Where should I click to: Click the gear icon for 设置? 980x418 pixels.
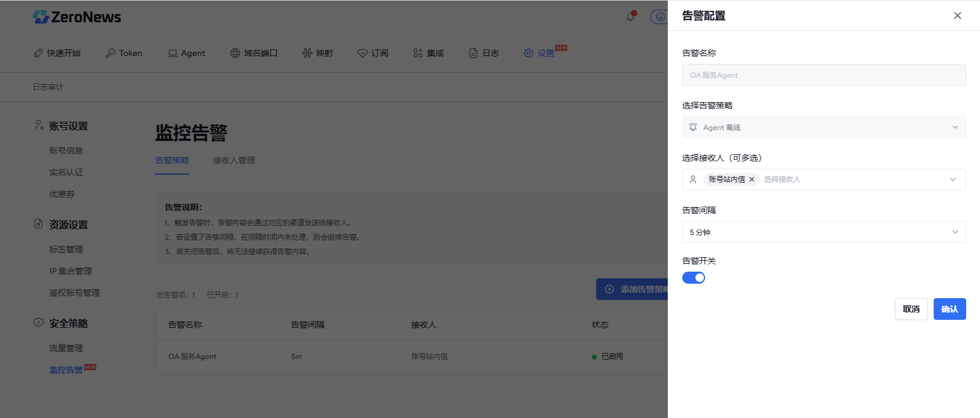(529, 53)
